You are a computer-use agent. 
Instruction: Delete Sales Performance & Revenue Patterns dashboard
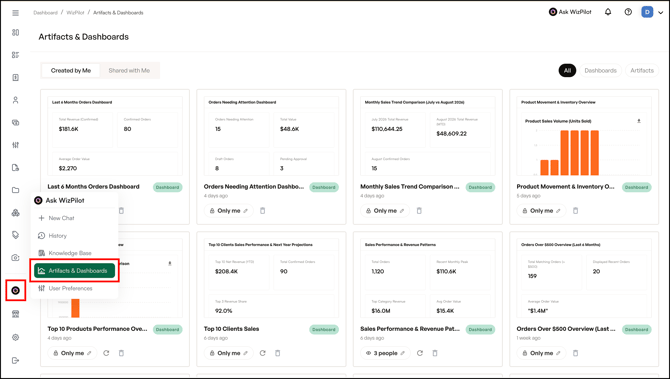pos(435,353)
